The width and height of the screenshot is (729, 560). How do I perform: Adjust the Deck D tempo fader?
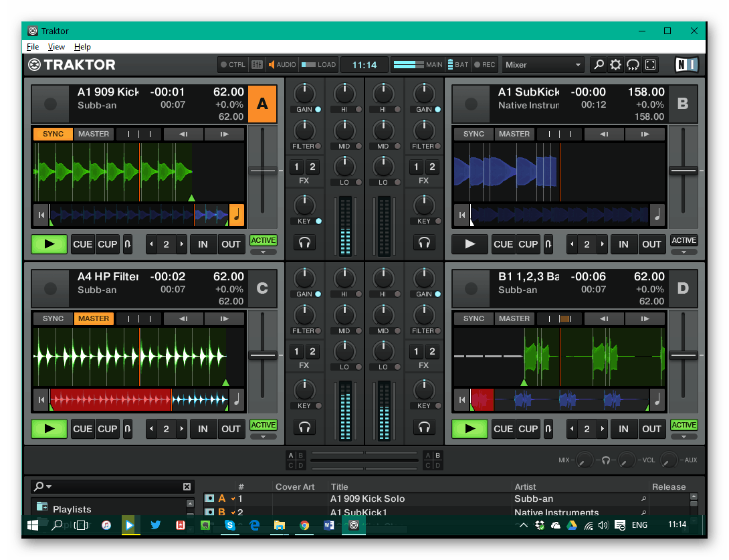(x=684, y=355)
